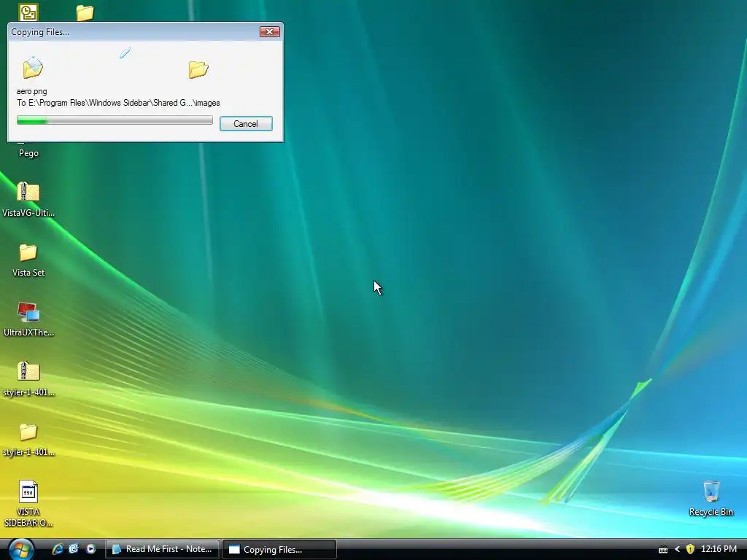Open the yellow security shield tray alert
This screenshot has height=560, width=747.
point(690,550)
